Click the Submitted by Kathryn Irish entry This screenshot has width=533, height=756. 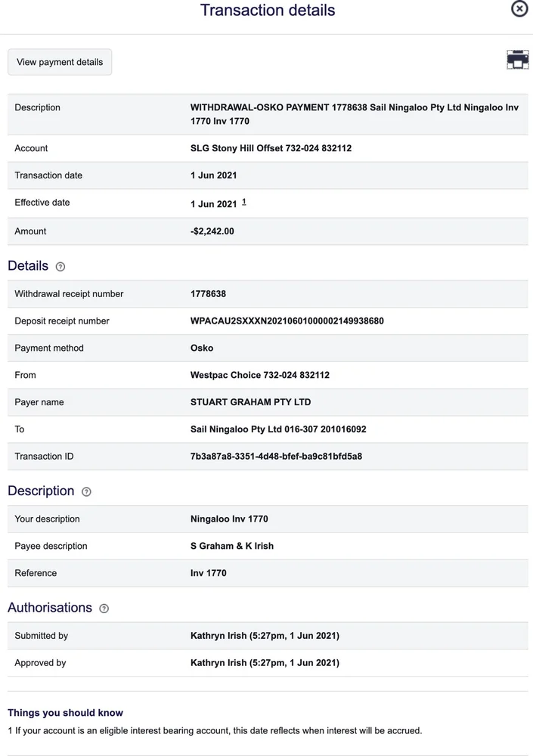coord(265,636)
